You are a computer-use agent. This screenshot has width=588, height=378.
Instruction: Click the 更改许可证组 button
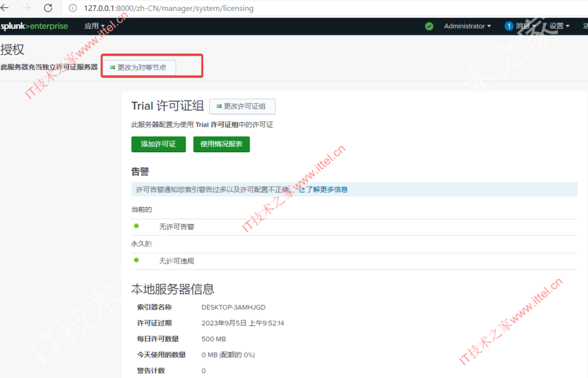click(x=242, y=106)
